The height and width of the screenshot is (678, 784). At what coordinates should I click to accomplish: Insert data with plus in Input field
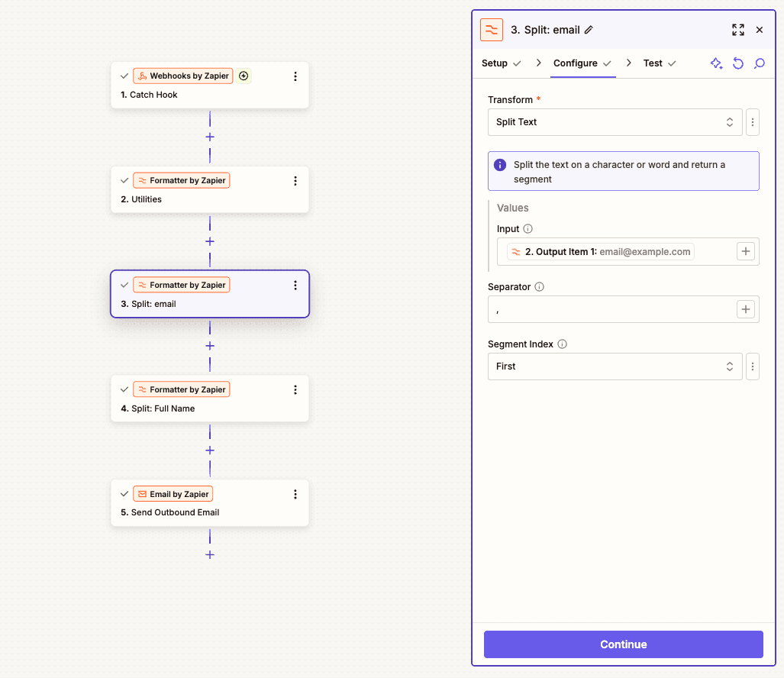click(x=746, y=251)
